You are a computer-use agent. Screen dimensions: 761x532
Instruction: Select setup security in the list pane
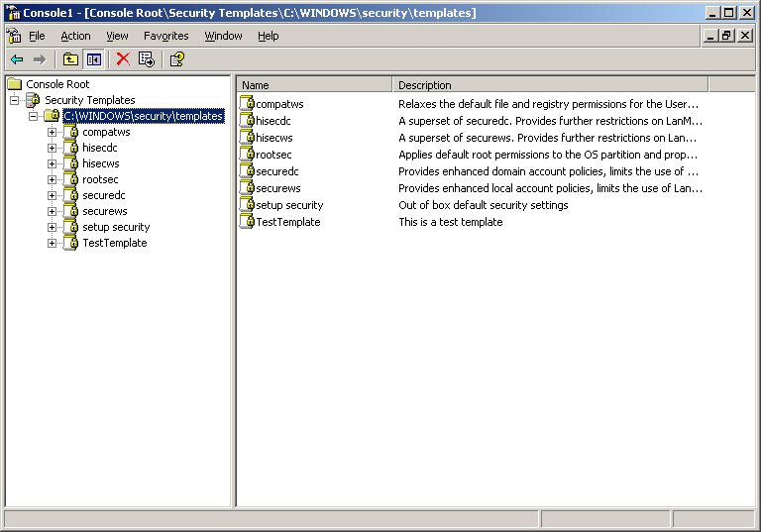tap(288, 205)
